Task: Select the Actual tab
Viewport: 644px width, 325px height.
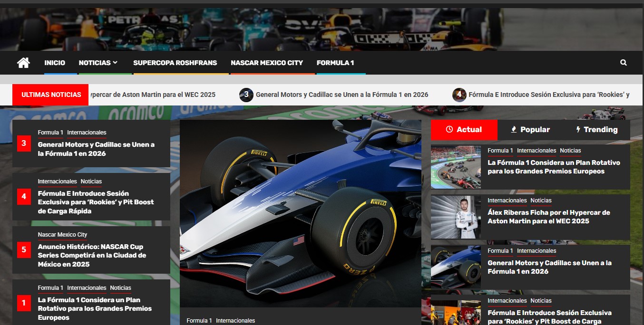Action: (464, 130)
